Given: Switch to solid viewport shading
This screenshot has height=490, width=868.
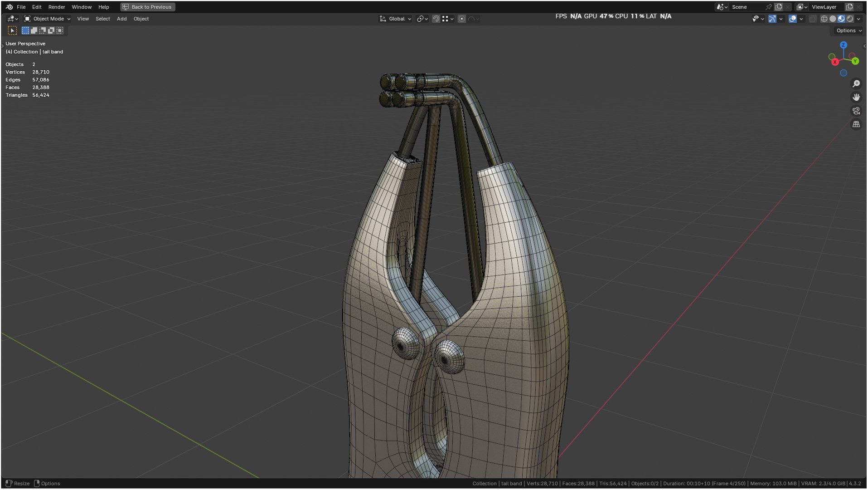Looking at the screenshot, I should click(x=833, y=19).
